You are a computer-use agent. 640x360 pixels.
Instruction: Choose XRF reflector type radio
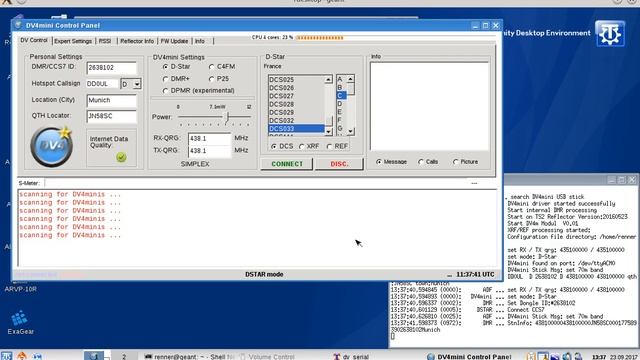301,146
